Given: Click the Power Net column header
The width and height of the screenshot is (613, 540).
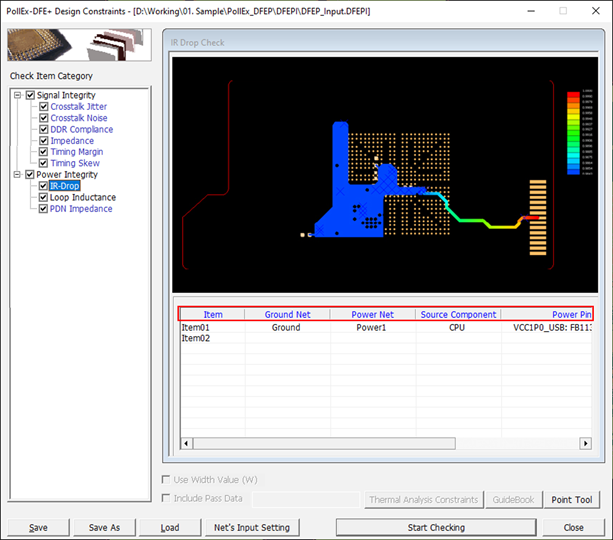Looking at the screenshot, I should point(372,314).
